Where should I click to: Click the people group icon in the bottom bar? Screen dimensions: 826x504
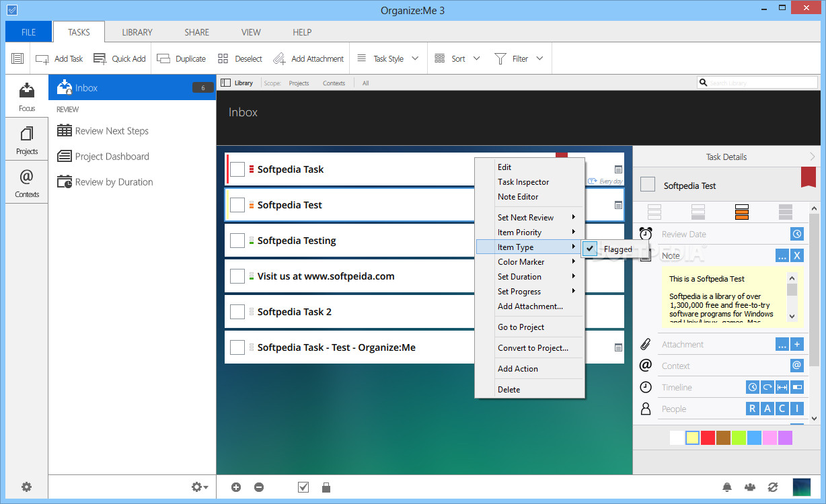[750, 487]
